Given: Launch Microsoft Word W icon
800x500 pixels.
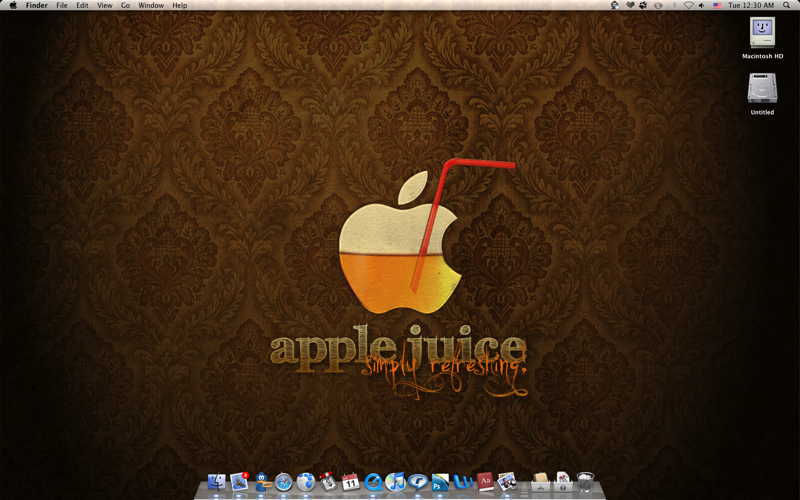Looking at the screenshot, I should point(463,482).
